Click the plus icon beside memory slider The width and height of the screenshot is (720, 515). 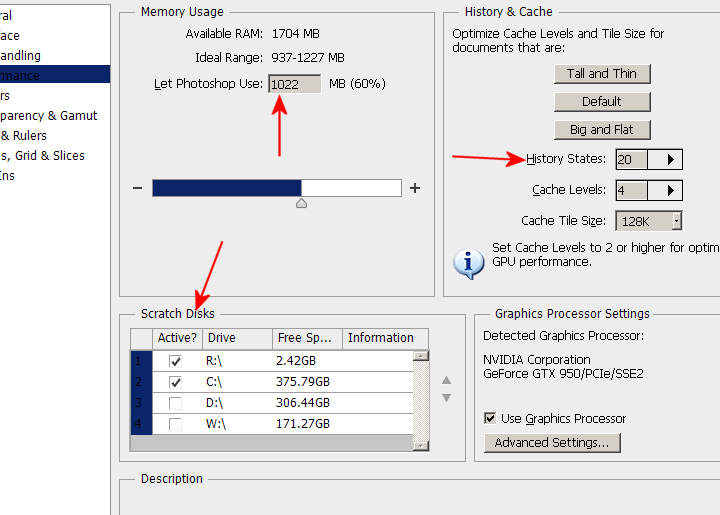point(415,188)
